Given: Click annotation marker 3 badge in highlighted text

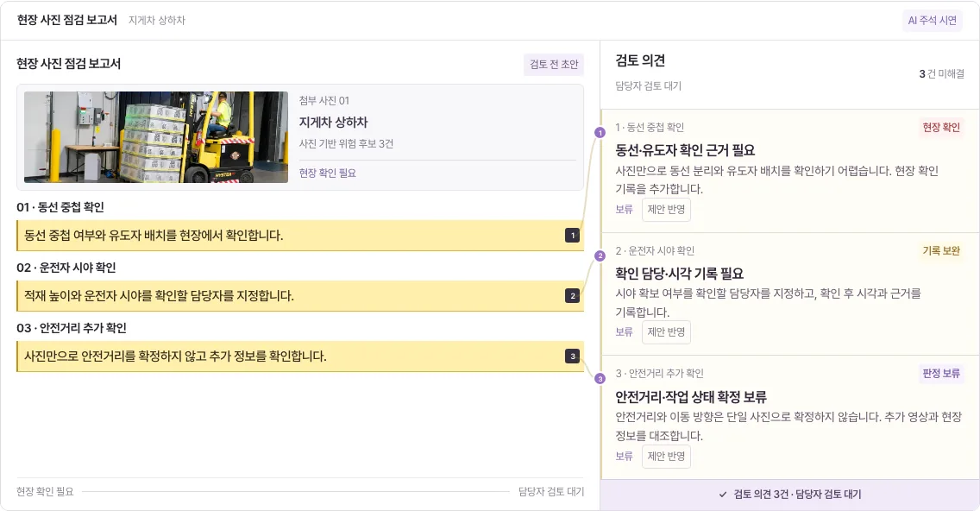Looking at the screenshot, I should click(572, 356).
